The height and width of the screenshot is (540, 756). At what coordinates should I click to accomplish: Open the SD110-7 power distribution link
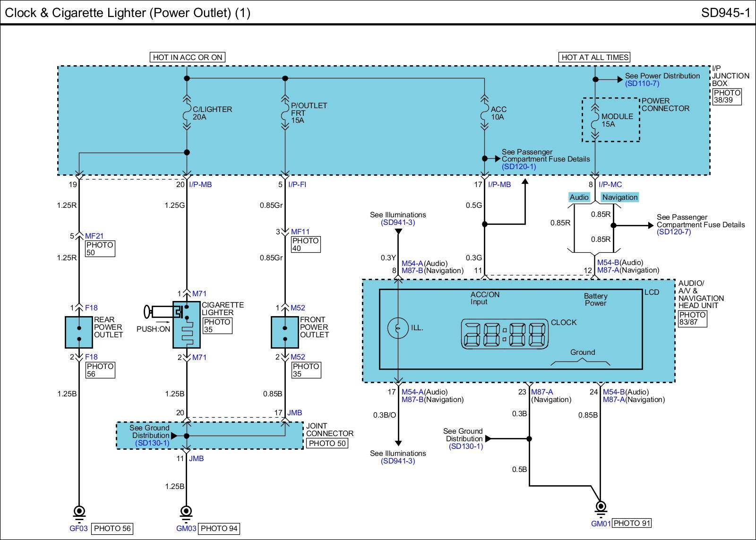pyautogui.click(x=642, y=84)
